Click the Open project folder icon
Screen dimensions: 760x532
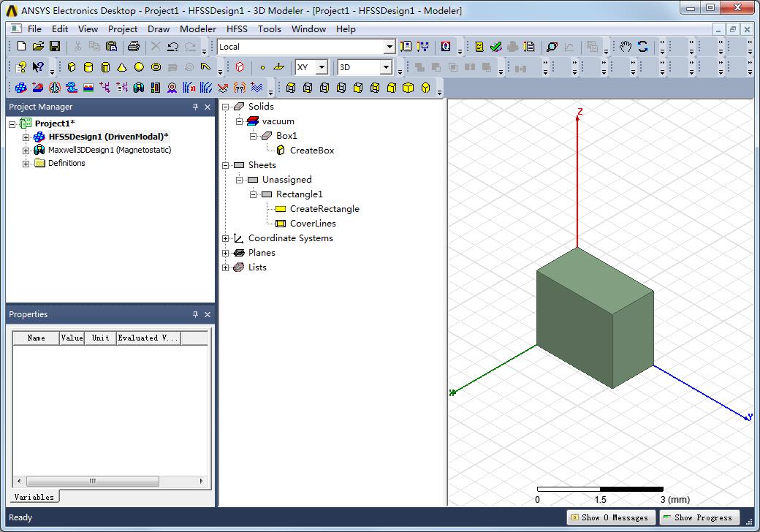tap(38, 47)
